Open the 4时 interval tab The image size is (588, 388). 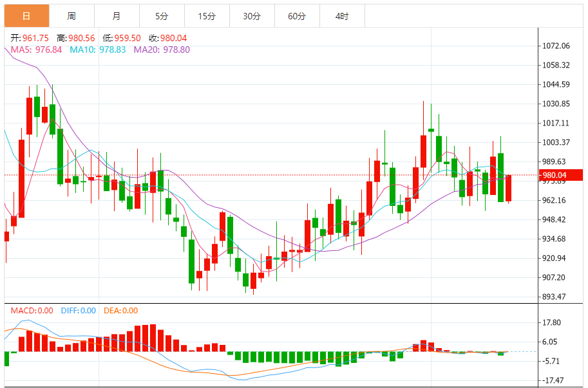pyautogui.click(x=342, y=16)
